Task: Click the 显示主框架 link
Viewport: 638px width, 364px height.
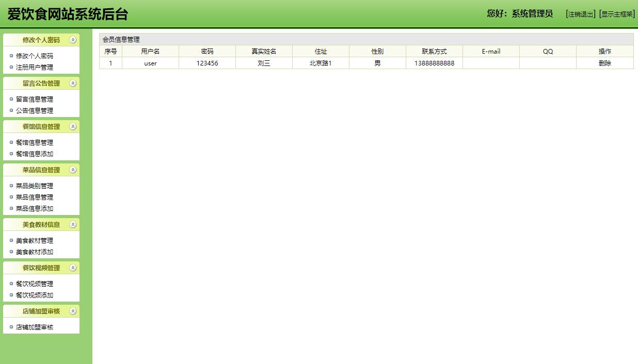Action: pyautogui.click(x=617, y=14)
